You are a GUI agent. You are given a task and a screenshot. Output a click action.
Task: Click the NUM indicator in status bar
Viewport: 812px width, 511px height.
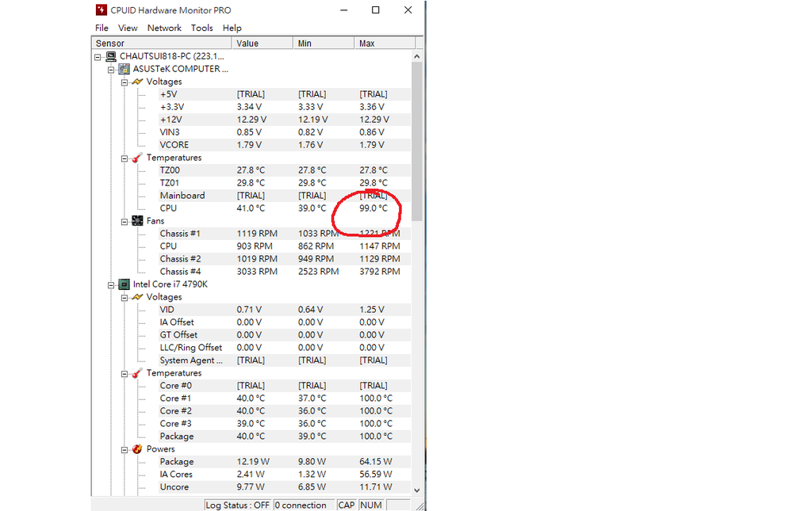[x=371, y=505]
